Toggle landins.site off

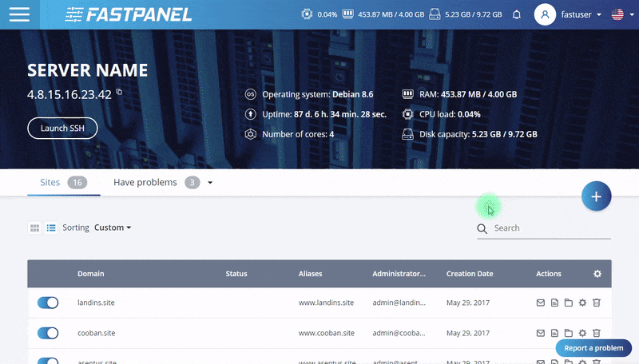click(x=48, y=303)
